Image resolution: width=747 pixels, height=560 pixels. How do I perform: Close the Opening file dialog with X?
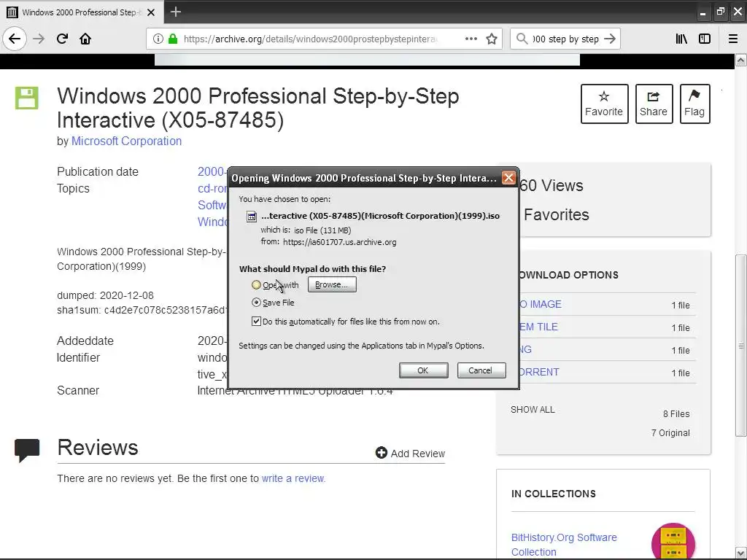(x=508, y=178)
